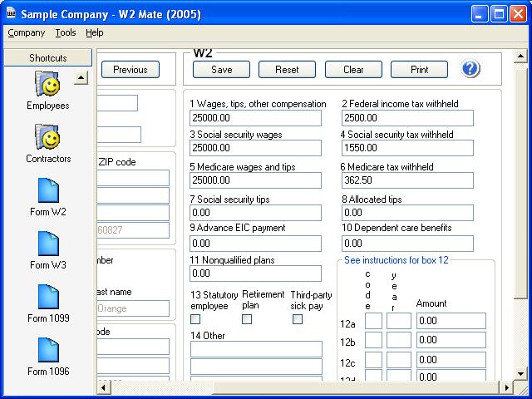532x399 pixels.
Task: Click the Reset button
Action: (287, 70)
